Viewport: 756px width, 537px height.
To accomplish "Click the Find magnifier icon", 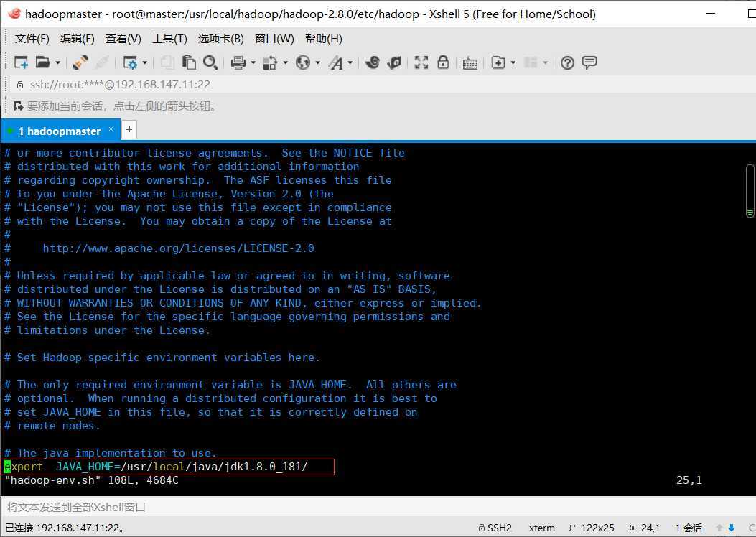I will [210, 62].
